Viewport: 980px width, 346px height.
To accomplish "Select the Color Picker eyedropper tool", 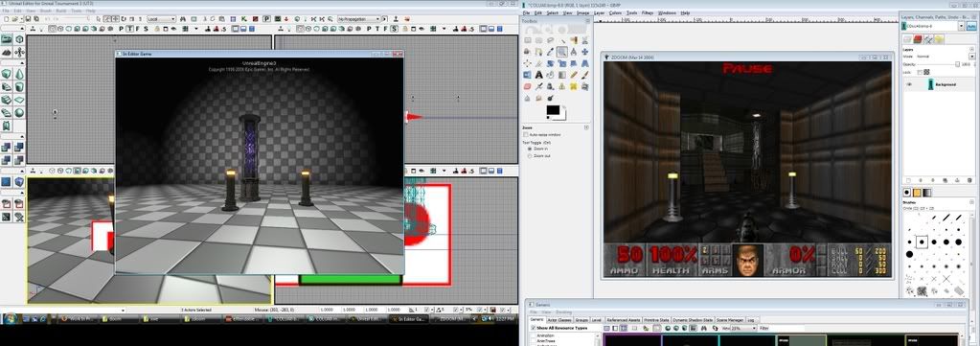I will [x=551, y=52].
